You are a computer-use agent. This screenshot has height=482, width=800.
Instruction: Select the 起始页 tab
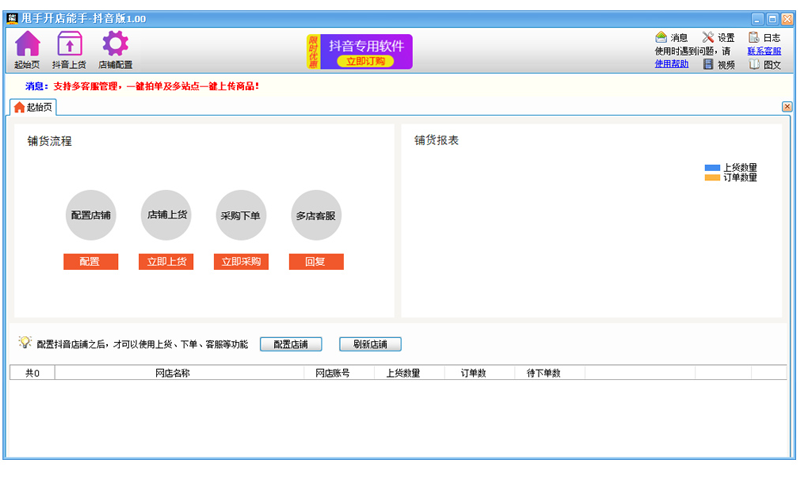coord(33,107)
